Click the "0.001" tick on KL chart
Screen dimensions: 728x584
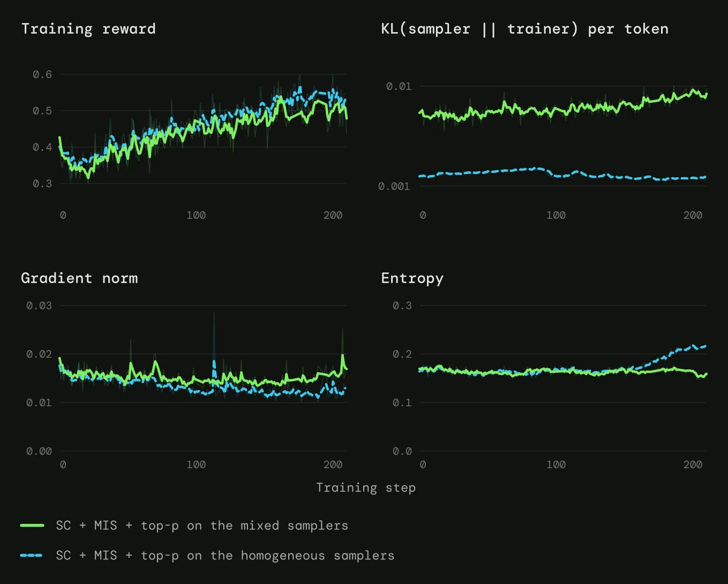click(394, 186)
